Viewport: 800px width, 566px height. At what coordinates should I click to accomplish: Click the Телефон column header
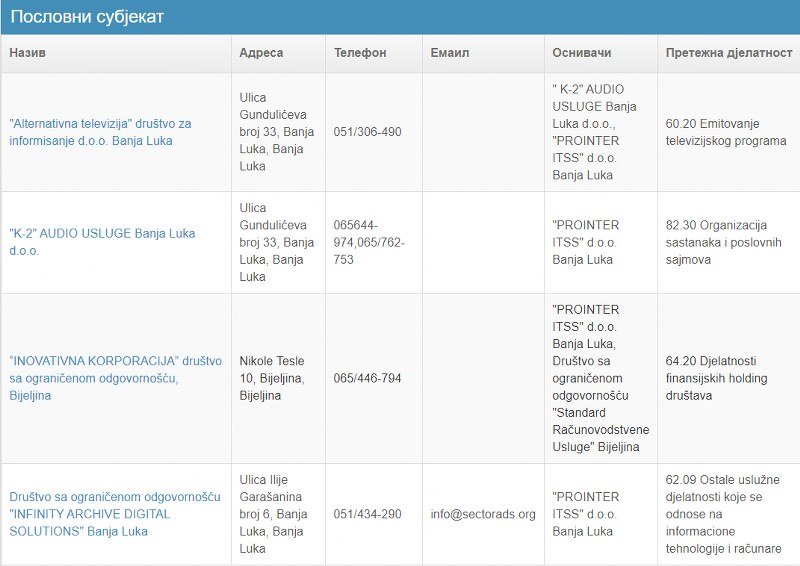(360, 53)
